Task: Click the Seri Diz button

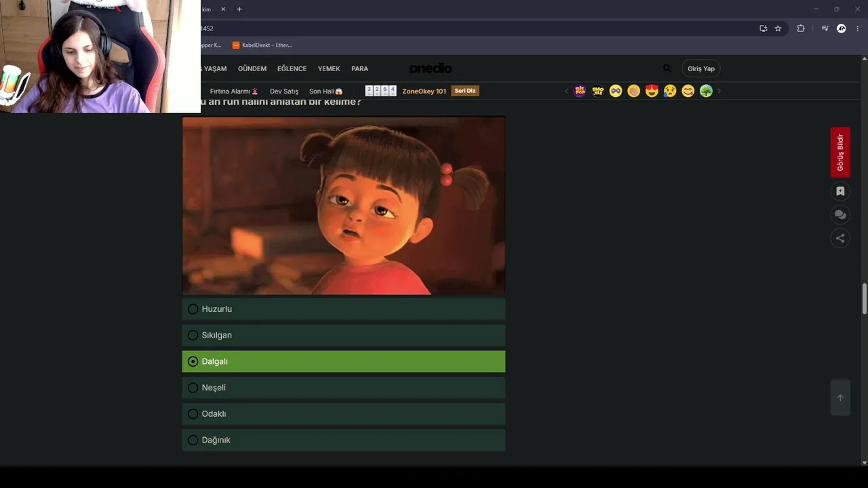Action: (x=465, y=91)
